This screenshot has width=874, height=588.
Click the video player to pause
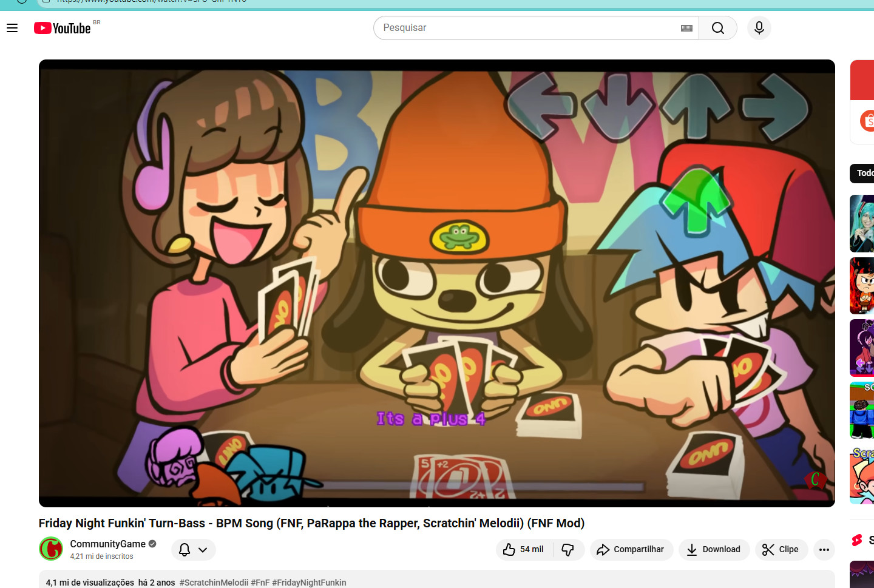pyautogui.click(x=436, y=283)
